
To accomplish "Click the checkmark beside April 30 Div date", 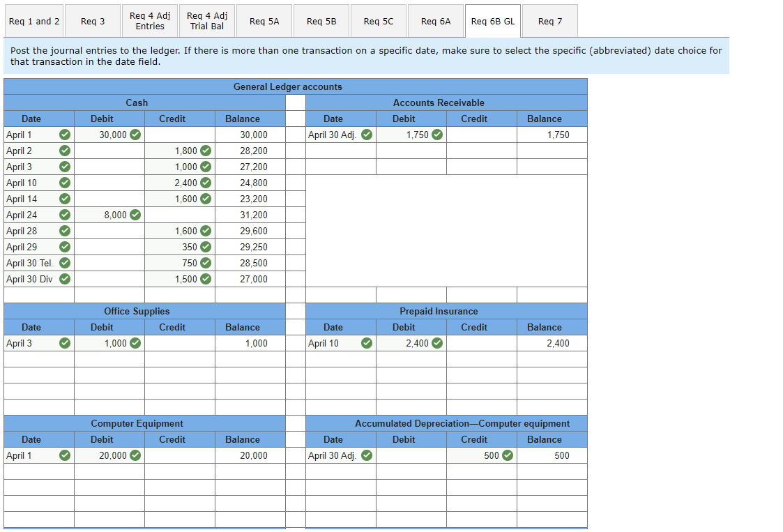I will pos(64,279).
